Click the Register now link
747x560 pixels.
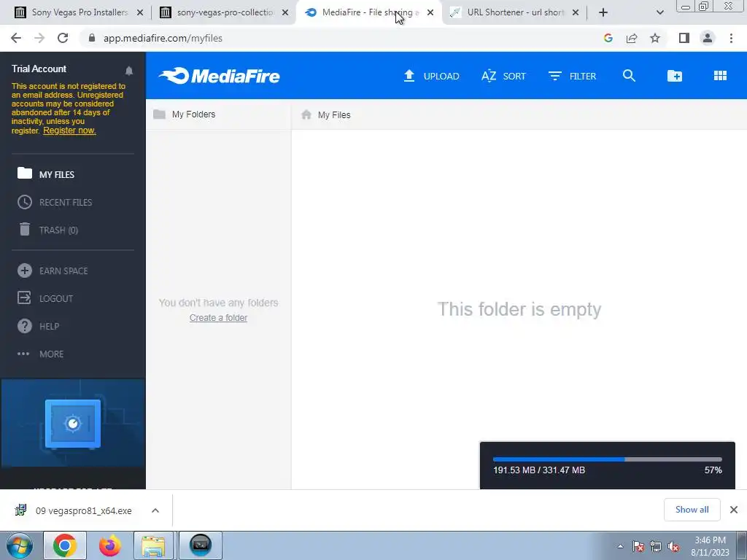69,131
